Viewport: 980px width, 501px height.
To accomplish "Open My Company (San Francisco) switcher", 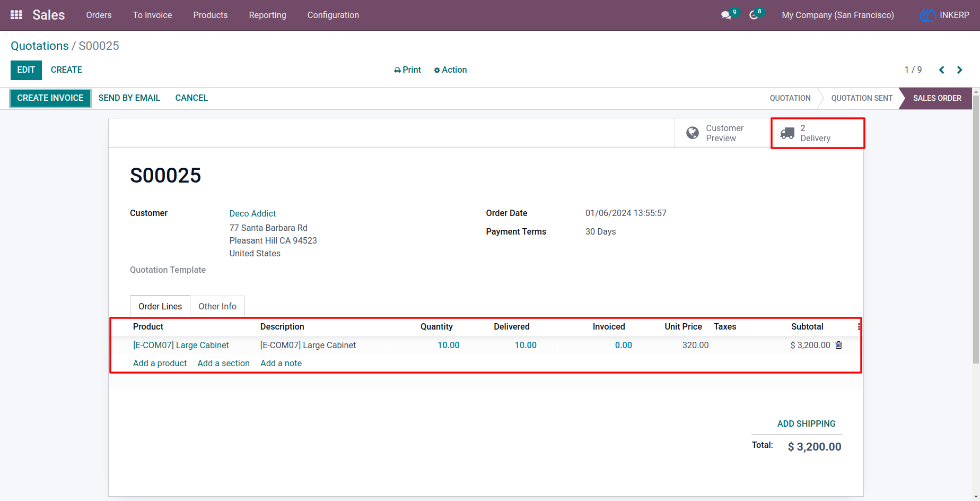I will [838, 15].
